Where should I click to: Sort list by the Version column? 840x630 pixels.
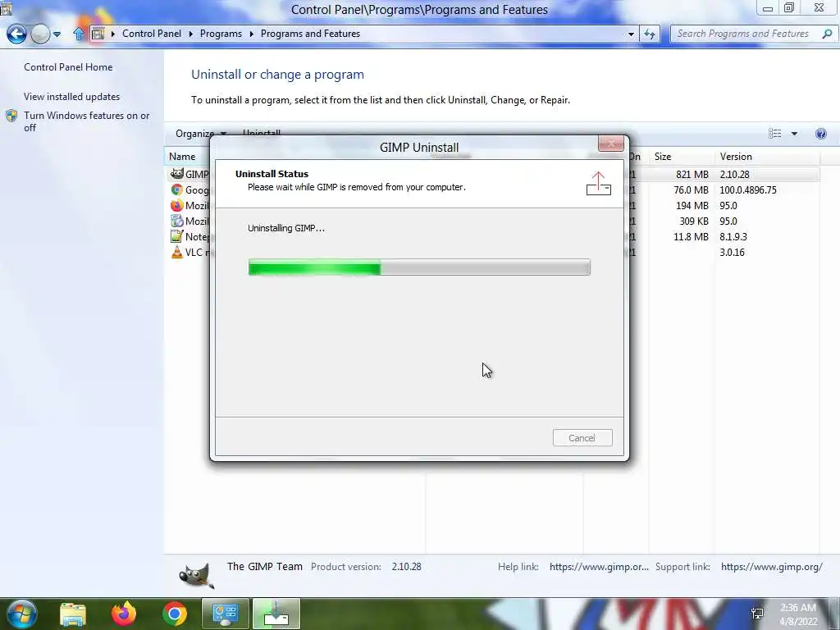coord(736,157)
